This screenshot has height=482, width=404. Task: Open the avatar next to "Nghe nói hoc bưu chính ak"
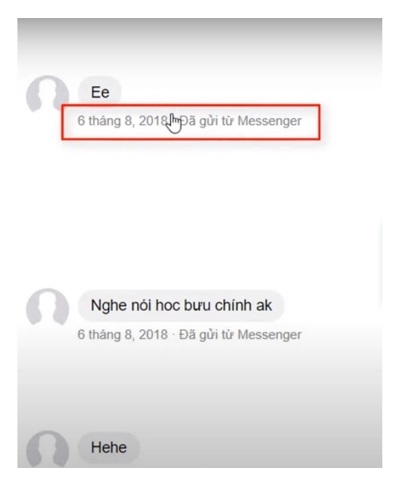pyautogui.click(x=48, y=308)
